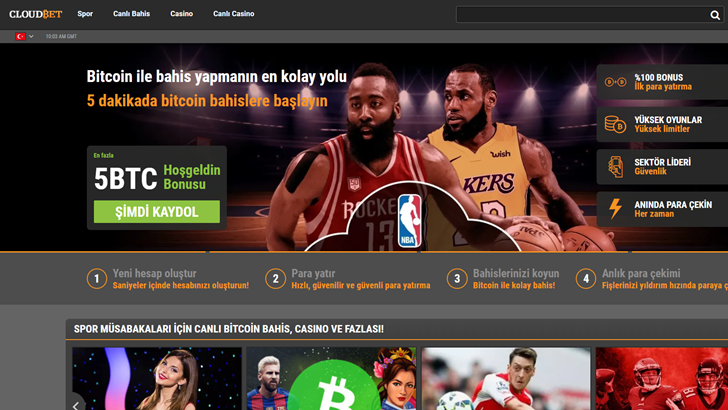Click the previous carousel arrow
The image size is (728, 410).
(x=76, y=405)
